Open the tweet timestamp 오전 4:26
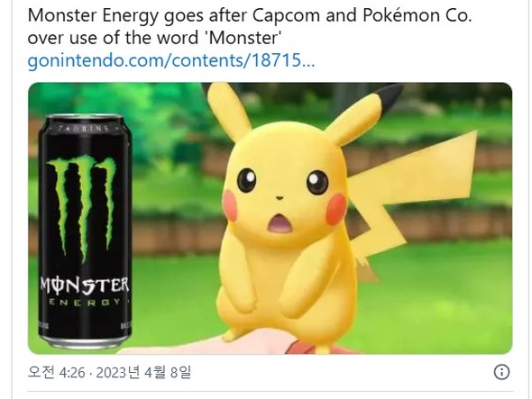Viewport: 532px width, 399px height. point(56,372)
